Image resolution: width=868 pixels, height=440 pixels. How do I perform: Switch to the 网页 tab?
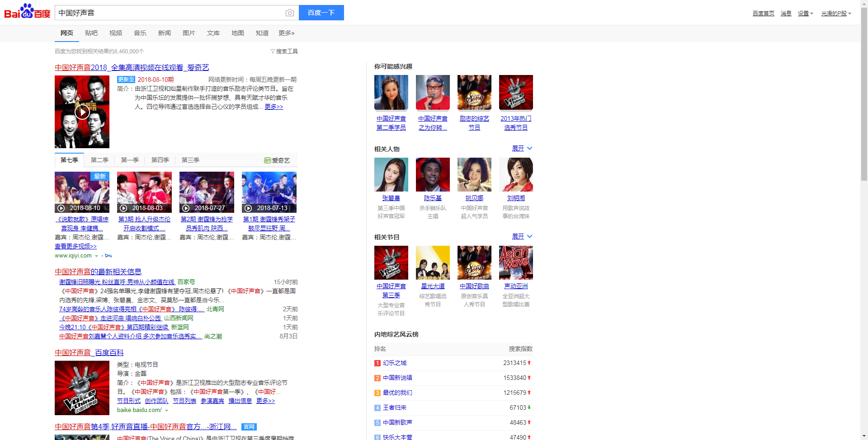pos(66,33)
